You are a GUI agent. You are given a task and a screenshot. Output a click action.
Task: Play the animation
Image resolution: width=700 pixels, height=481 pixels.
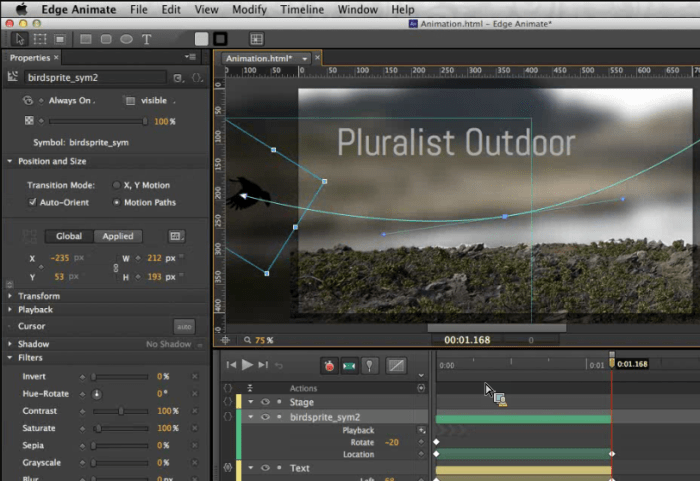(x=247, y=365)
